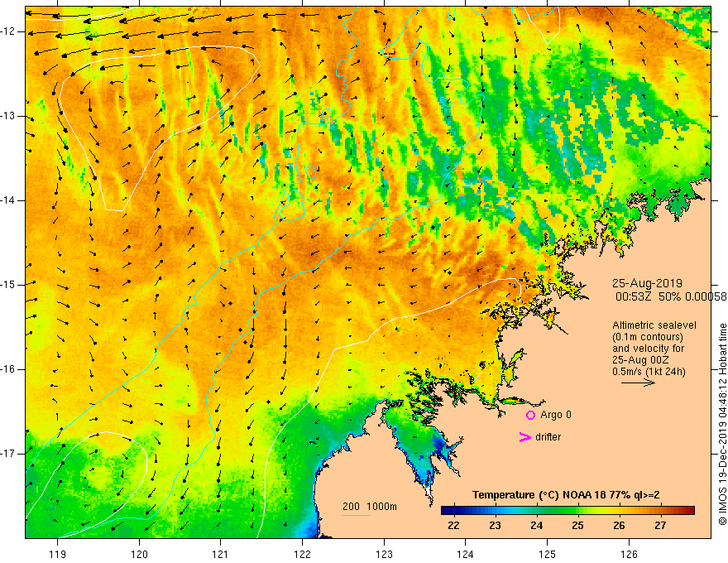Click the color bar value 22
728x563 pixels.
point(453,526)
